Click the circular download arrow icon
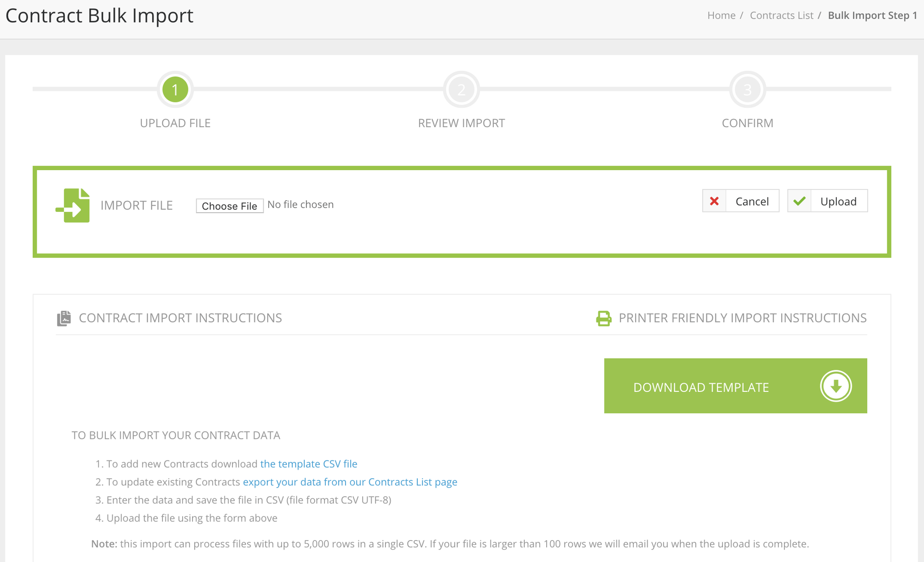924x562 pixels. pos(836,386)
